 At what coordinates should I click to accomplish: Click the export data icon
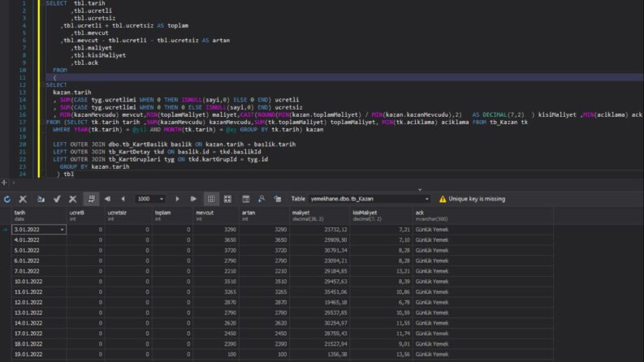(41, 199)
